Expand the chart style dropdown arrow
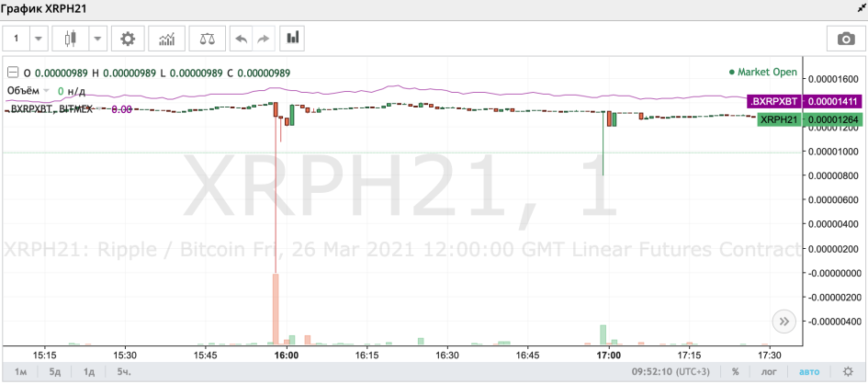 coord(97,39)
